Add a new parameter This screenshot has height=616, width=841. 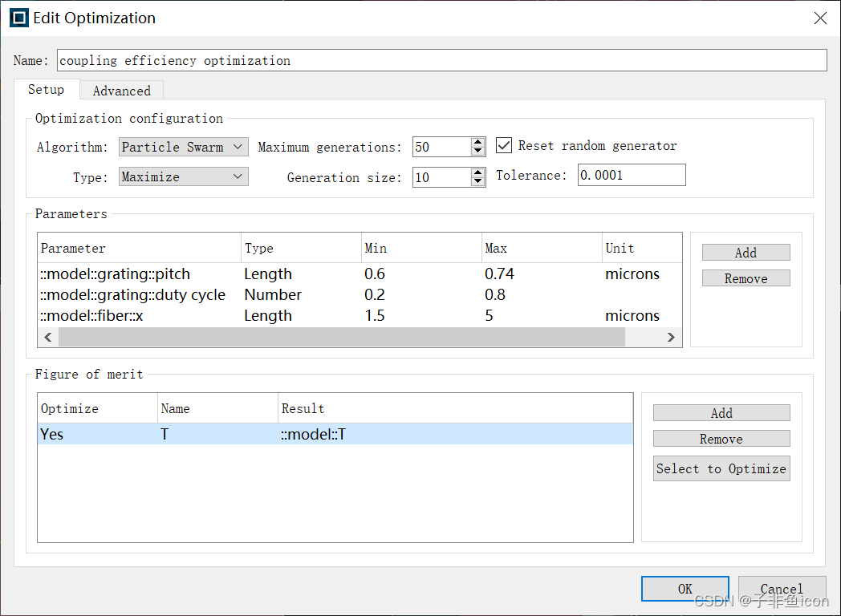click(x=746, y=253)
